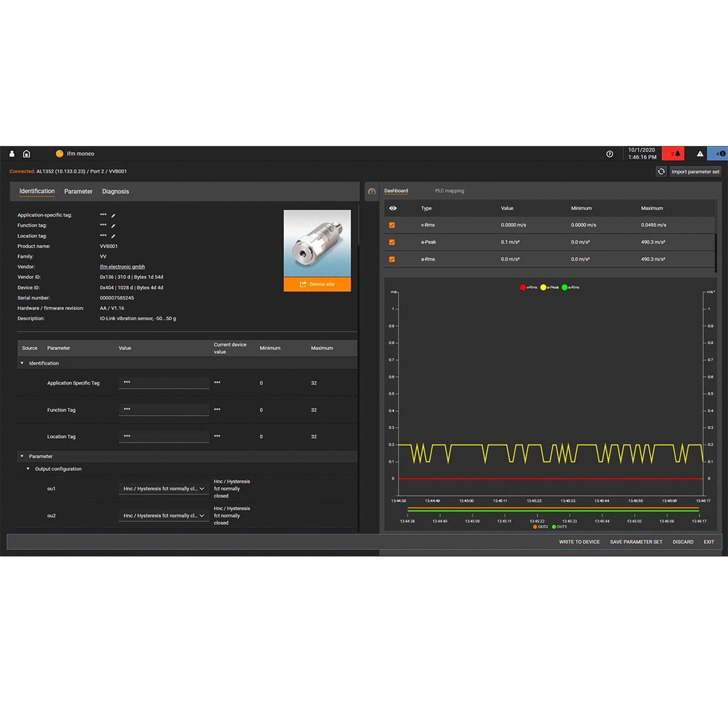Toggle the a-Peak checkbox
728x728 pixels.
(392, 242)
